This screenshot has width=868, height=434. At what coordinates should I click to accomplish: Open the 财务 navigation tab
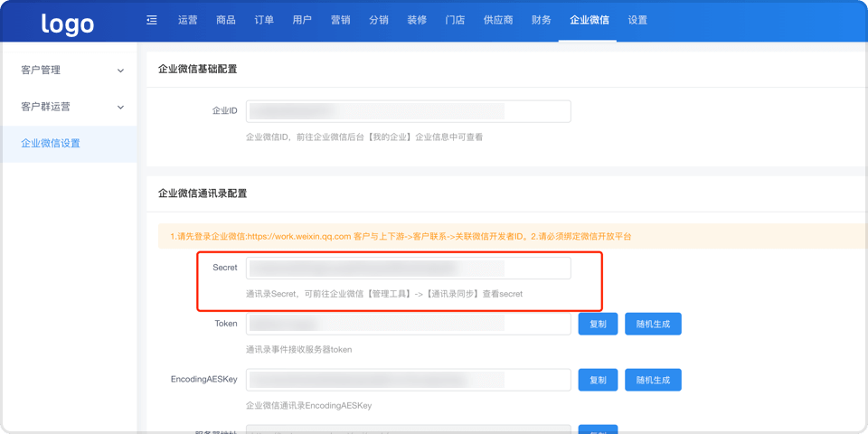point(542,20)
